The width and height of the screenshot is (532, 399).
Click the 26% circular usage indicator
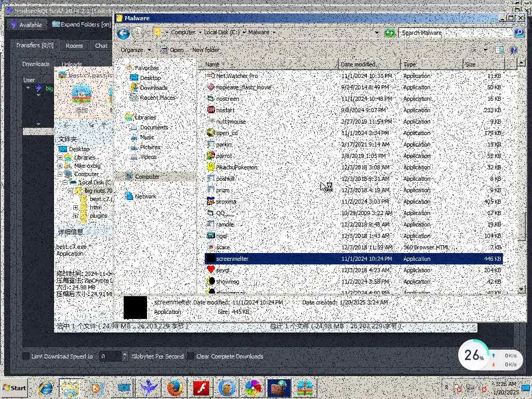[x=473, y=355]
